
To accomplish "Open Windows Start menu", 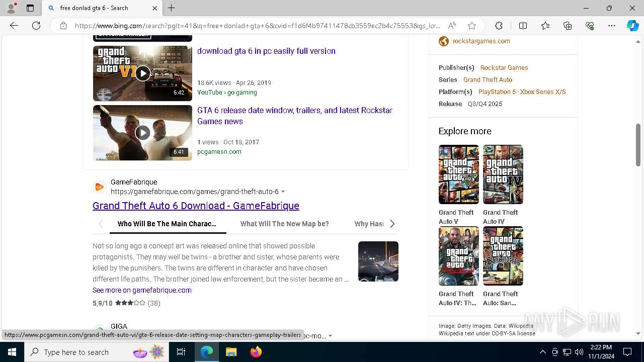I will [12, 352].
